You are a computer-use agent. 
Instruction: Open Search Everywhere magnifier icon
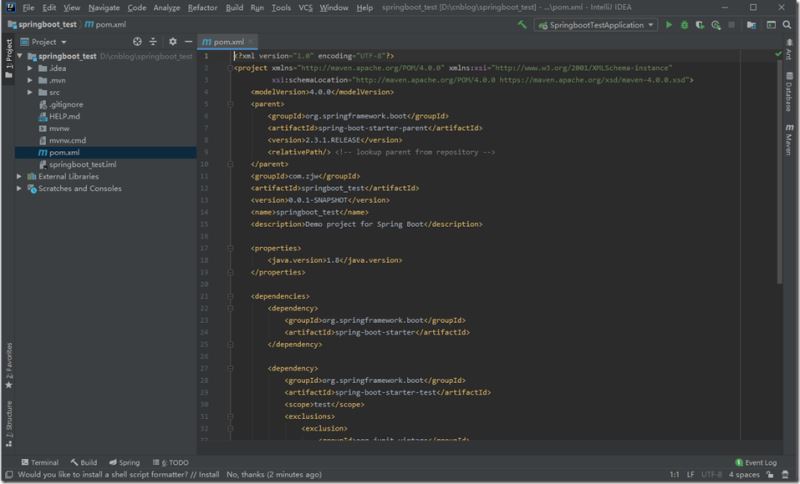coord(788,24)
